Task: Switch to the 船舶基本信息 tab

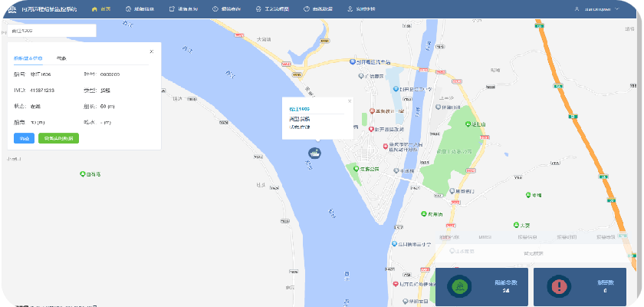Action: click(28, 58)
